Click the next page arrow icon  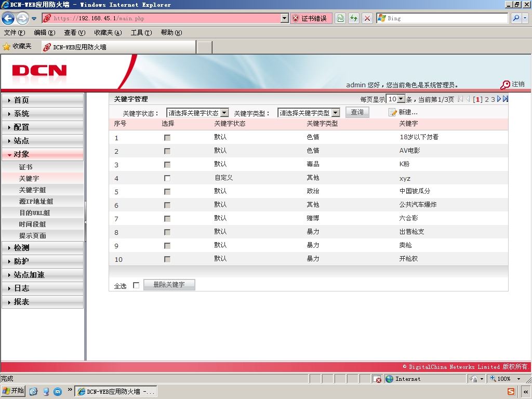499,99
